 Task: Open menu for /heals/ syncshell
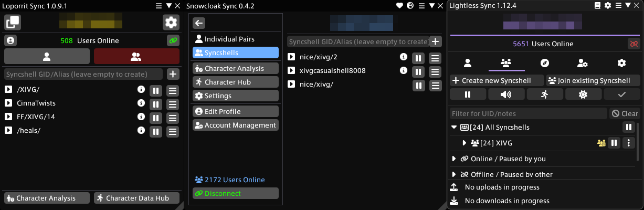(173, 131)
